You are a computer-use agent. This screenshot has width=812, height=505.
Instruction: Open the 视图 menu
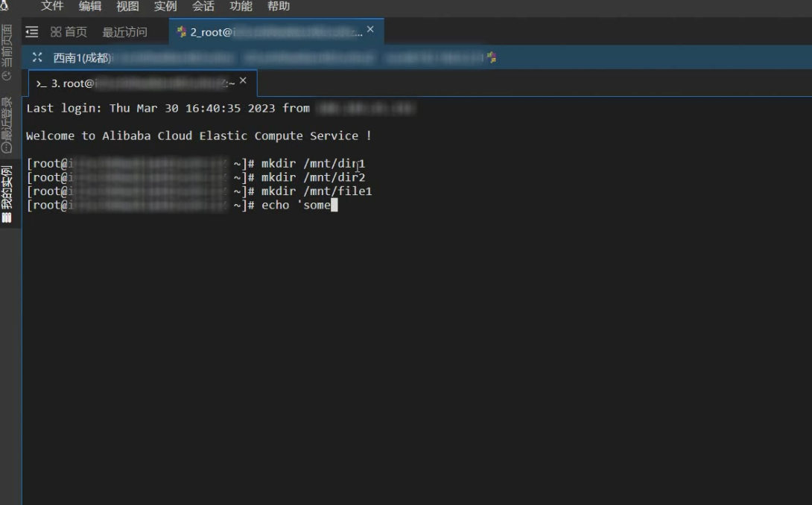[x=127, y=6]
